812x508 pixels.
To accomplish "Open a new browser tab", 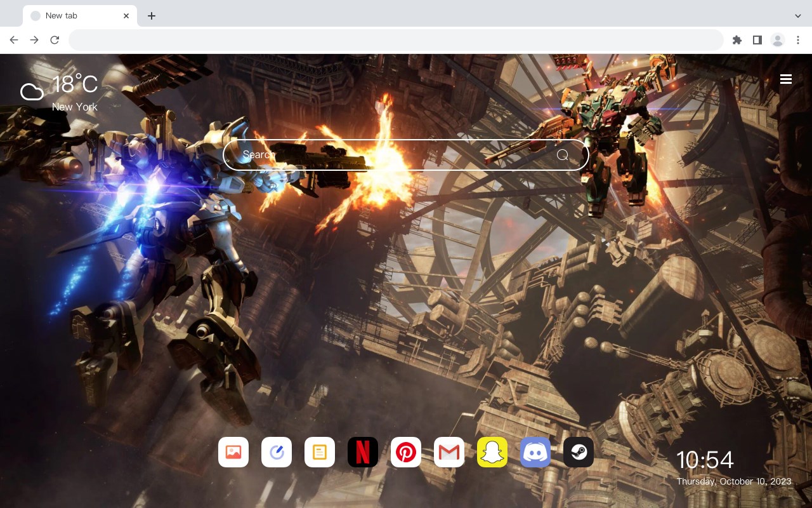I will 151,16.
